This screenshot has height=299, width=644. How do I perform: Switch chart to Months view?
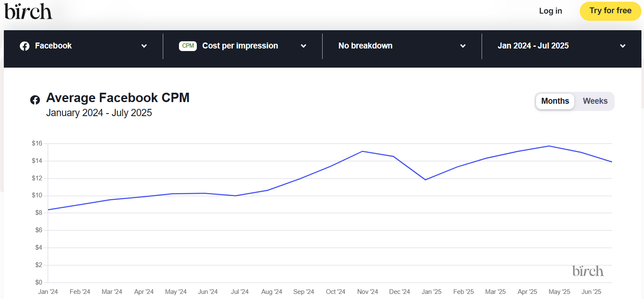pyautogui.click(x=555, y=101)
